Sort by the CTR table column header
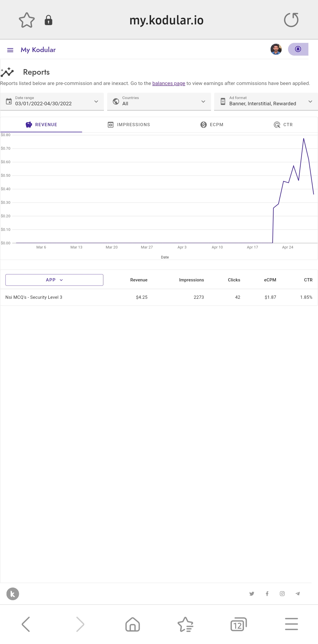This screenshot has width=318, height=644. [308, 280]
